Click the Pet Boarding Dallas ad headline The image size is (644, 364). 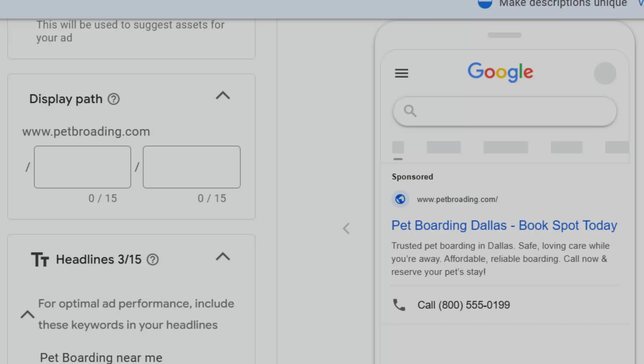click(x=504, y=225)
